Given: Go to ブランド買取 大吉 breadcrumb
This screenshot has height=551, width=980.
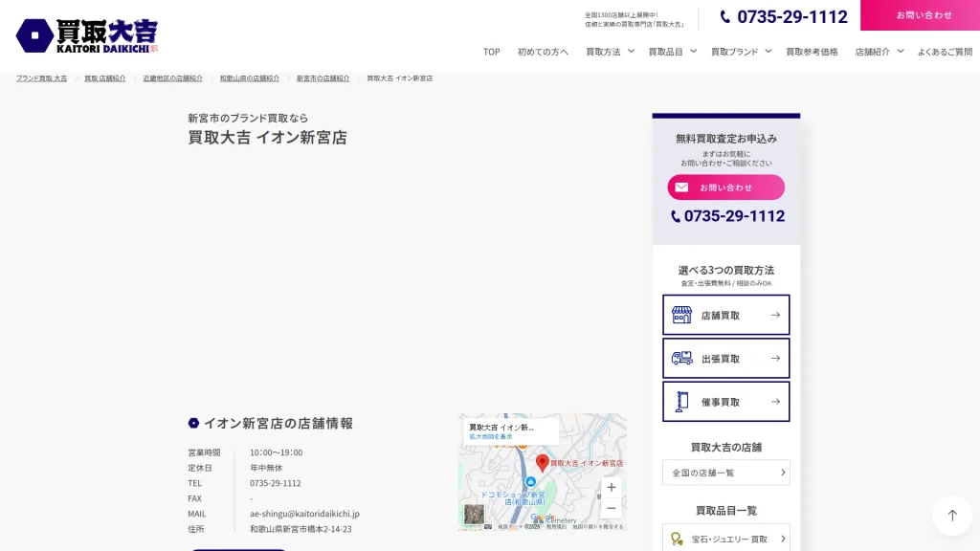Looking at the screenshot, I should coord(41,78).
